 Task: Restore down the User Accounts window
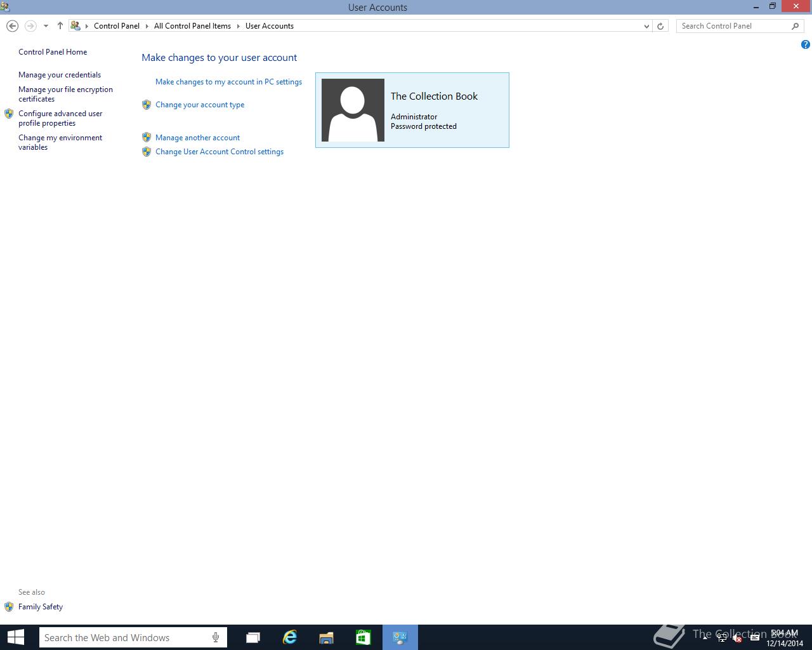coord(773,7)
